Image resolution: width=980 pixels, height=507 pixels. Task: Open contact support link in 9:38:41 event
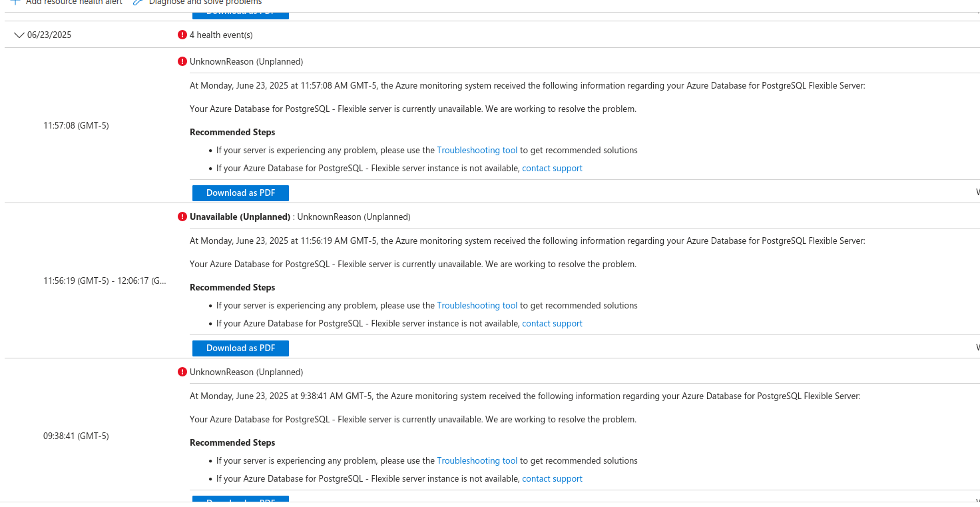coord(552,478)
